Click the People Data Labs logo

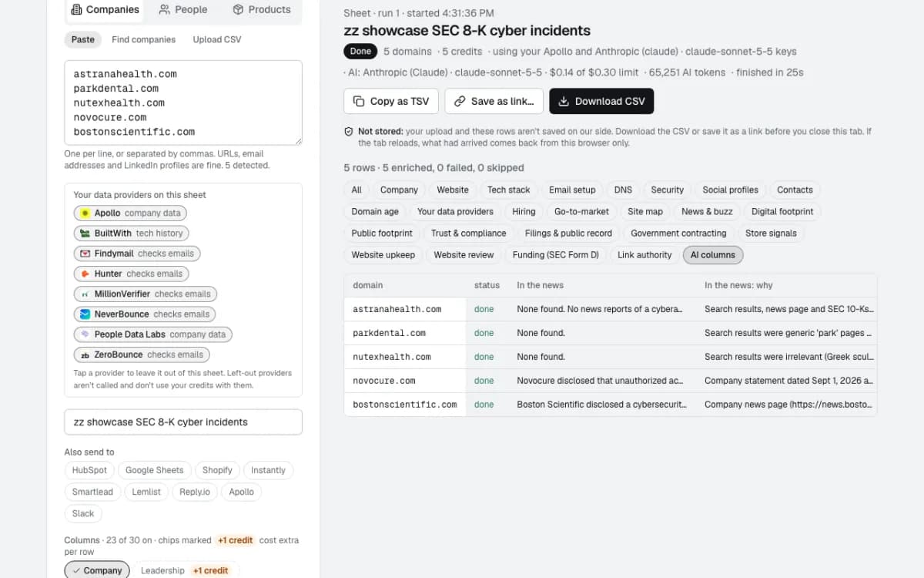(85, 334)
